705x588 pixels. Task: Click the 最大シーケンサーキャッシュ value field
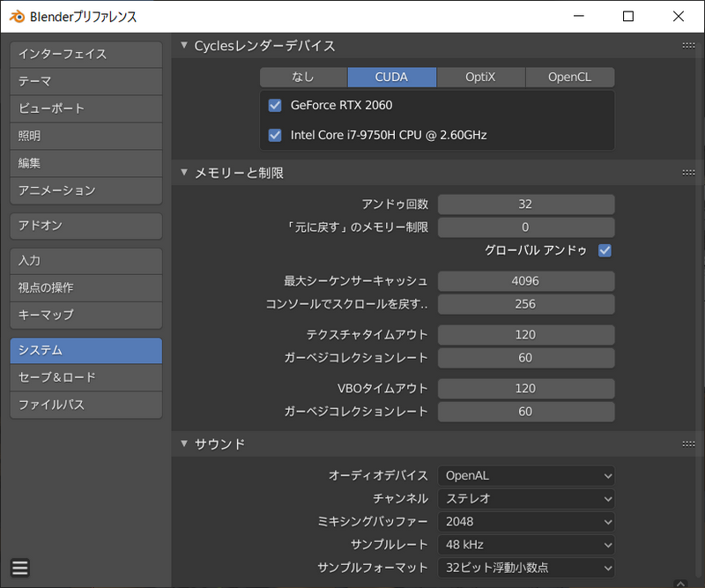click(526, 280)
